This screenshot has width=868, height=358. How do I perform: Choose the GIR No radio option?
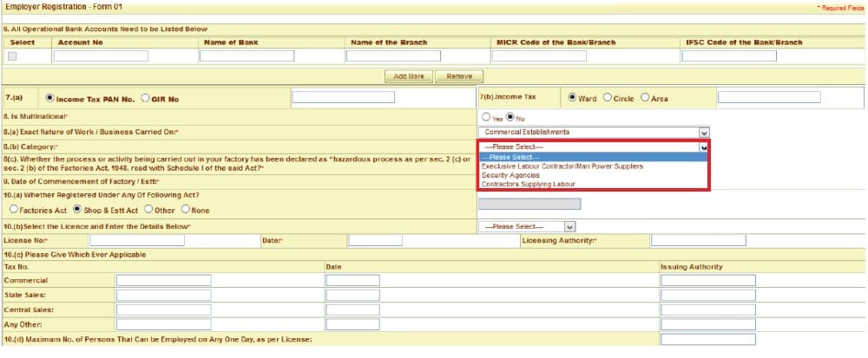point(145,98)
